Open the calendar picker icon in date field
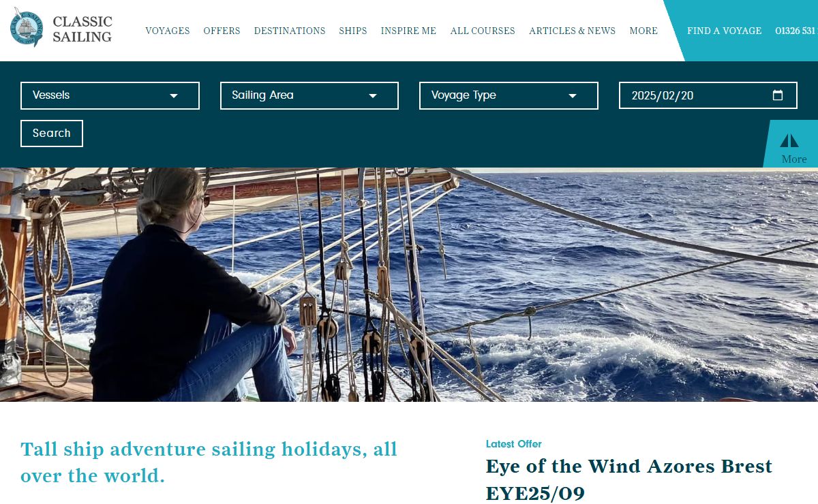 click(778, 95)
